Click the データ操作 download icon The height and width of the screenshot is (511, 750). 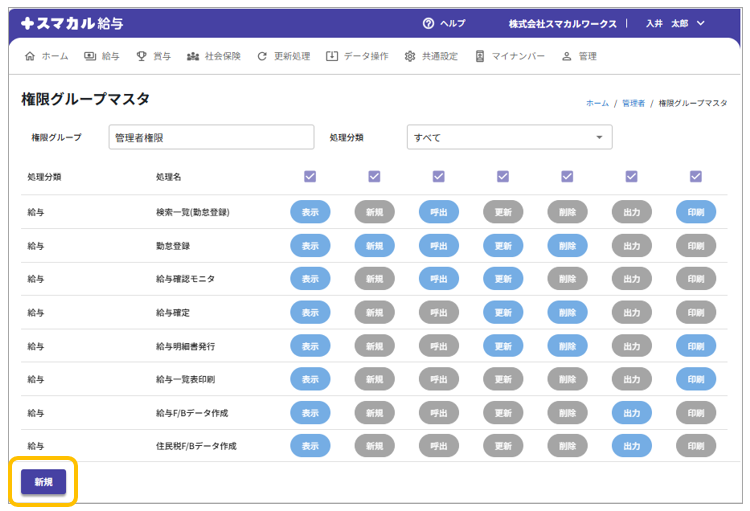(332, 56)
